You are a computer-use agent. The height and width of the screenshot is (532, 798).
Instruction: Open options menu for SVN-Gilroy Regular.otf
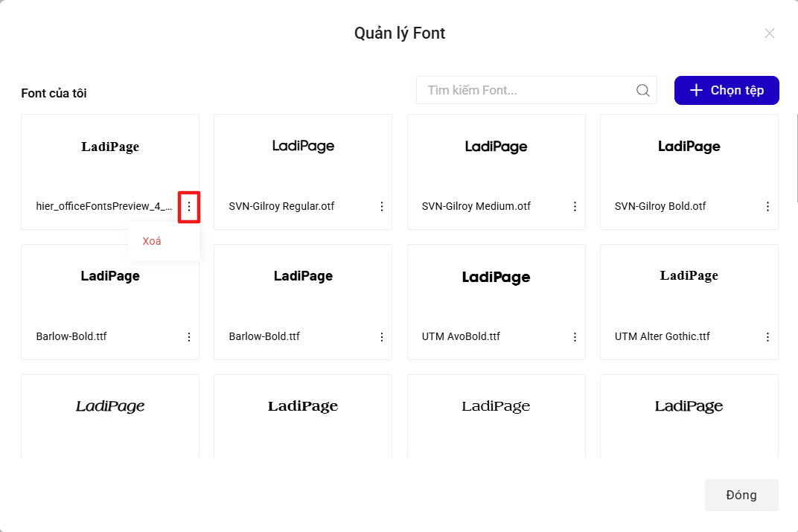[382, 207]
